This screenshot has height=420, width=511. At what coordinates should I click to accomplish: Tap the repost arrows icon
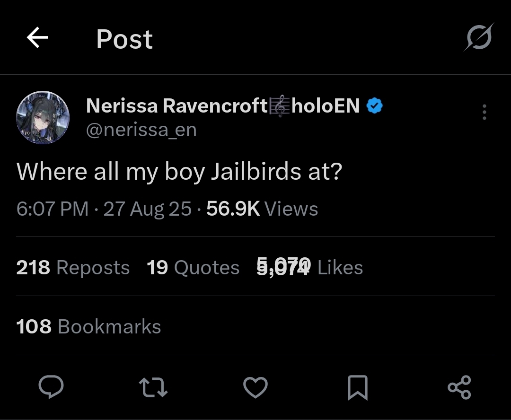point(153,387)
